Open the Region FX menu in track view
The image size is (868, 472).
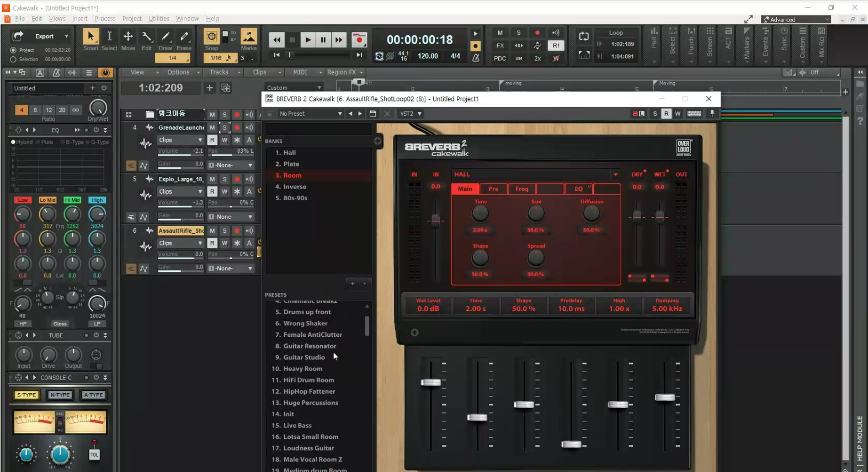click(x=345, y=72)
